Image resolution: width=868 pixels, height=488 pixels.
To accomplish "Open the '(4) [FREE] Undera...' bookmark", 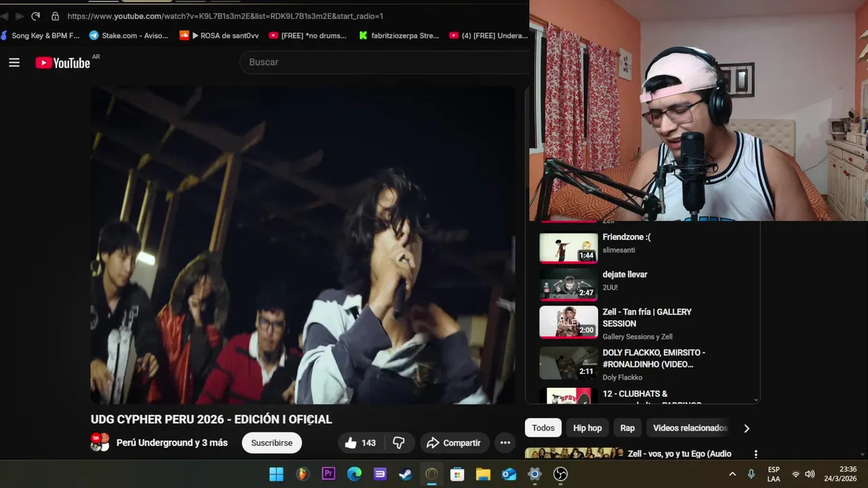I will click(x=489, y=35).
